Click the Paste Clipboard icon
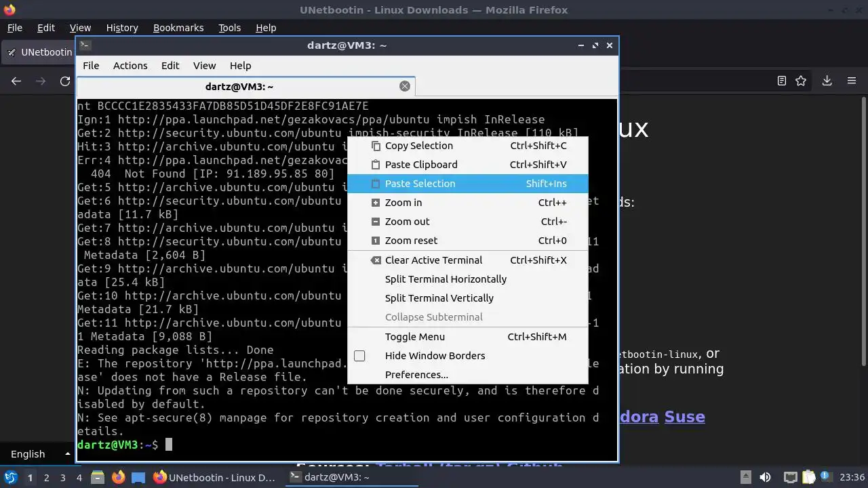Screen dimensions: 868x488 click(375, 165)
